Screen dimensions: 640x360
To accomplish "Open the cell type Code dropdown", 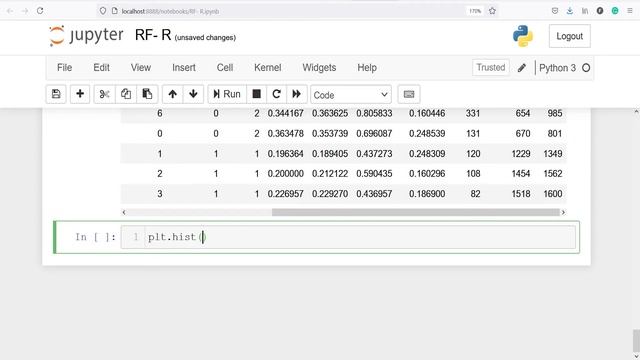I will 351,95.
